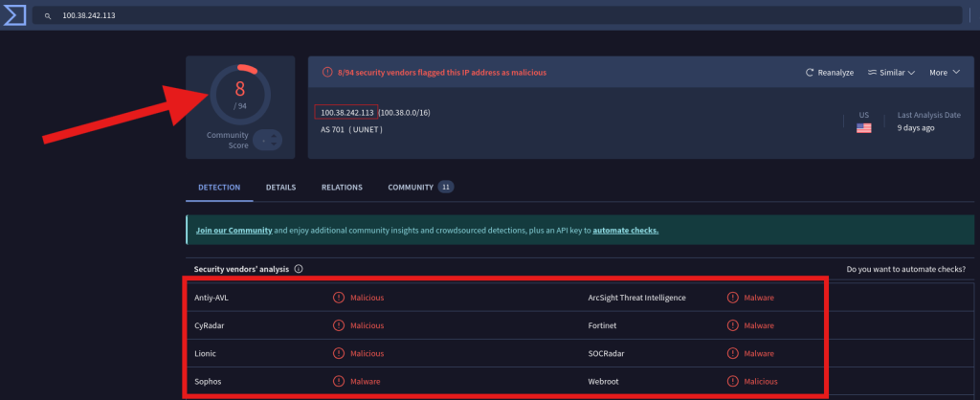Image resolution: width=980 pixels, height=400 pixels.
Task: Click the Join our Community link
Action: tap(234, 230)
